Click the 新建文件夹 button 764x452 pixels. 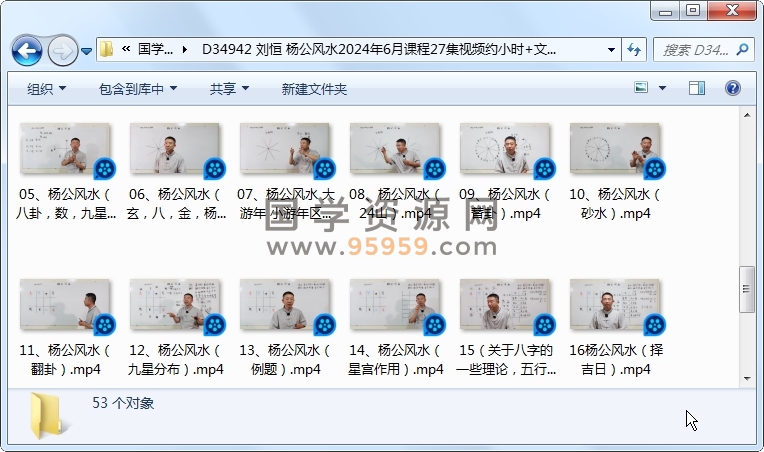click(x=314, y=89)
